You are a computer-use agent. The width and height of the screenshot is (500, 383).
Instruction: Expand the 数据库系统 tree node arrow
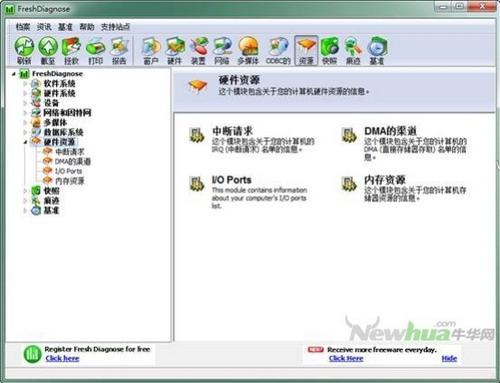tap(25, 132)
